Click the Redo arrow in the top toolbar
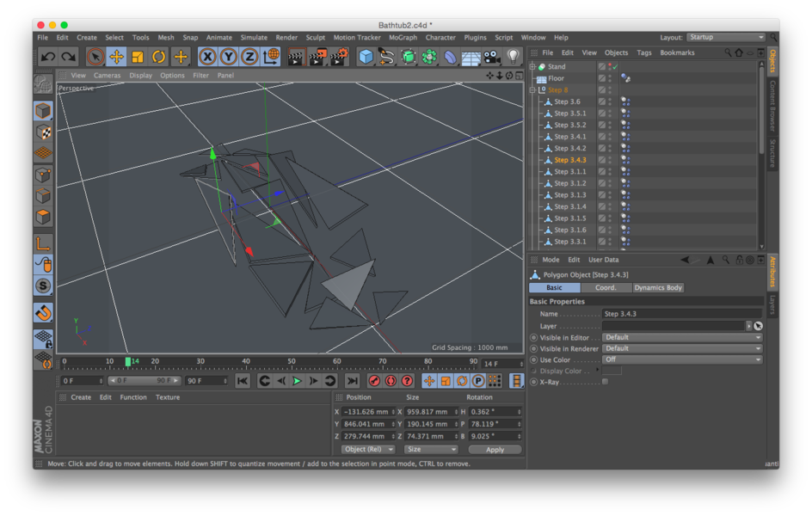Viewport: 812px width, 516px height. coord(69,57)
